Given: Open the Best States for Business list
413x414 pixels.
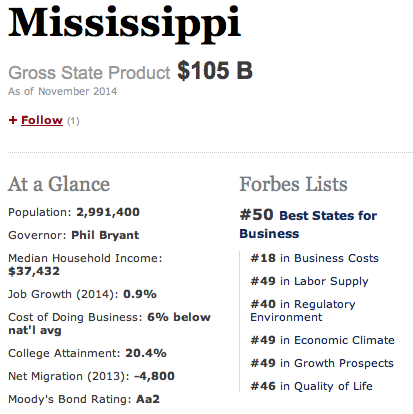Looking at the screenshot, I should coord(308,224).
